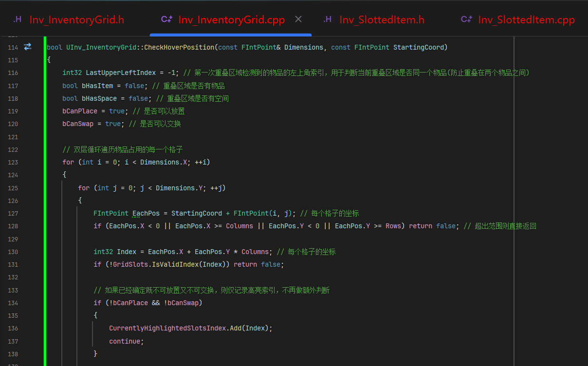Click bCanSwap on line 120
This screenshot has height=366, width=588.
click(78, 124)
